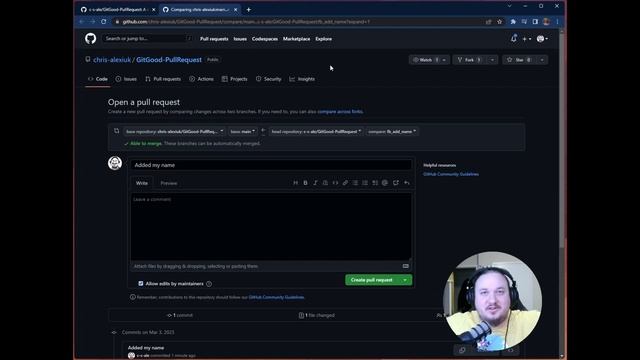
Task: Open the head repository dropdown
Action: coord(316,131)
